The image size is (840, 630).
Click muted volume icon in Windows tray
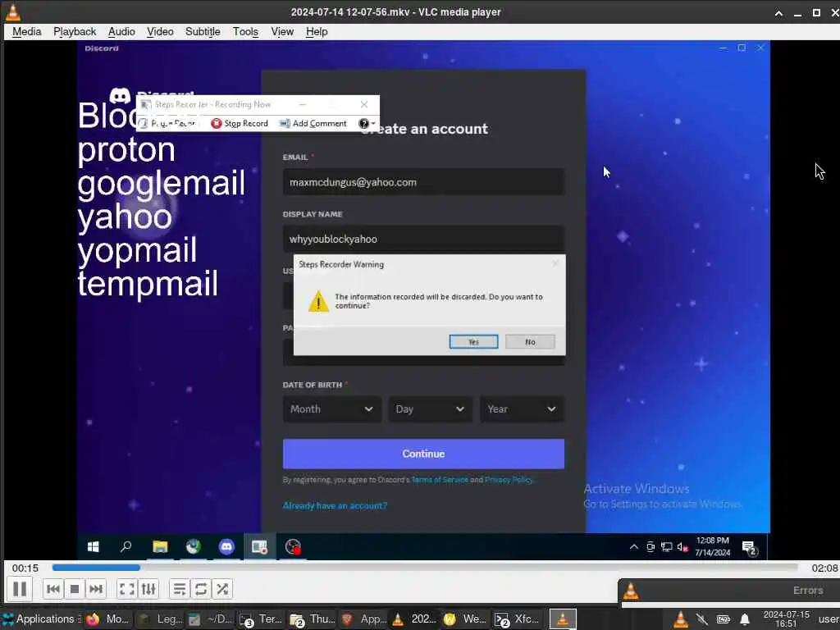tap(682, 547)
